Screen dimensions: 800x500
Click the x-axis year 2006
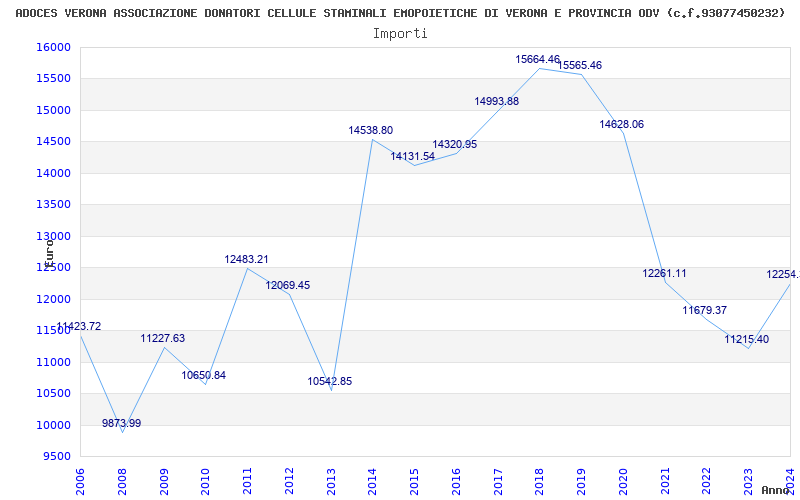pyautogui.click(x=80, y=482)
